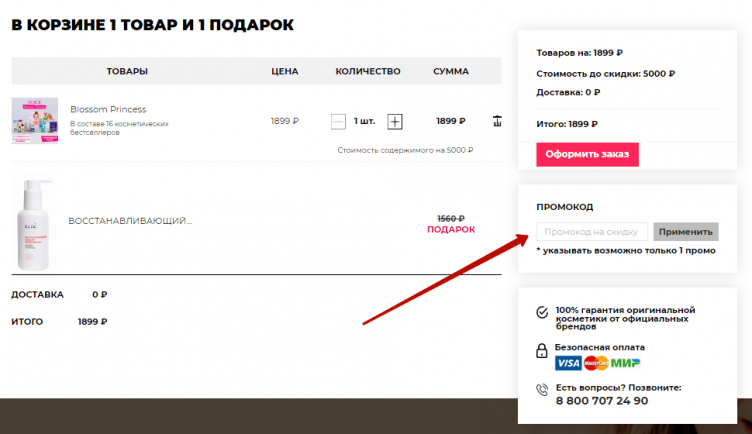Click the guarantee checkmark icon
Screen dimensions: 752x434
tap(542, 313)
